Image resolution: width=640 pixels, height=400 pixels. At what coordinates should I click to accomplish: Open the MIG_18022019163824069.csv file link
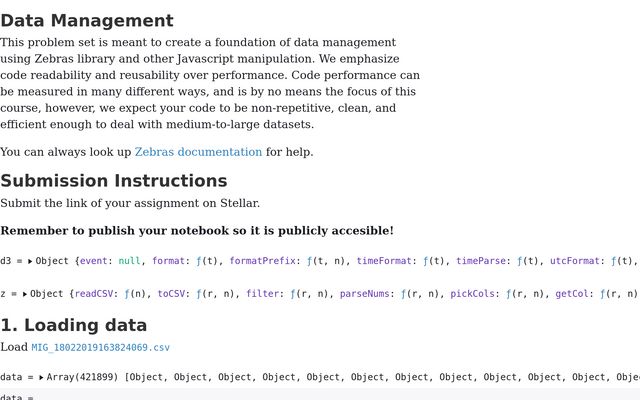pos(100,348)
